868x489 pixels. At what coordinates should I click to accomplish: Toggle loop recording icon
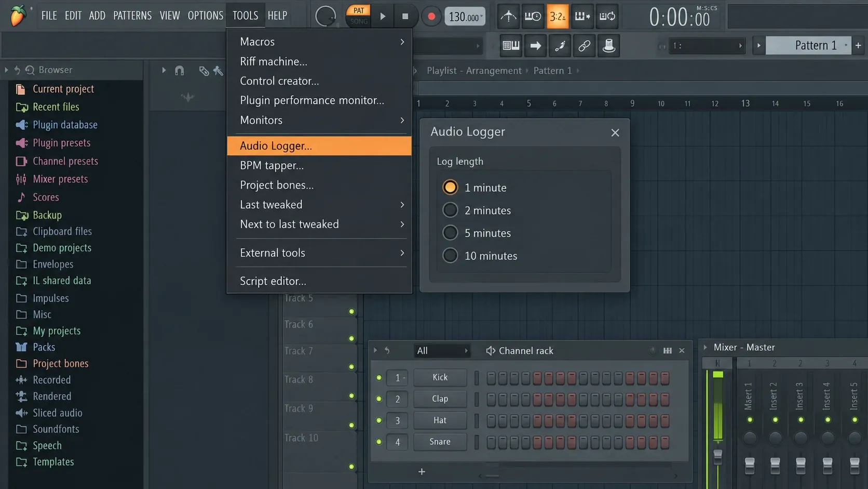pos(607,16)
